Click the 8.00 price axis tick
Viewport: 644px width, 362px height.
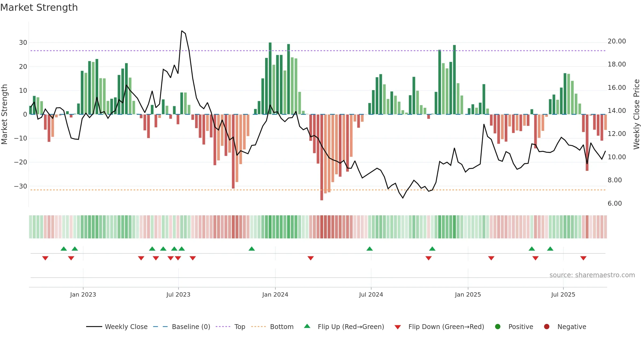tap(614, 180)
